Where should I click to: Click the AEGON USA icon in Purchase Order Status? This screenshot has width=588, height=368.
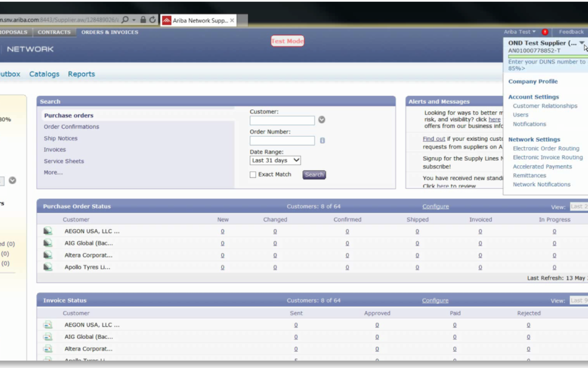pos(48,231)
